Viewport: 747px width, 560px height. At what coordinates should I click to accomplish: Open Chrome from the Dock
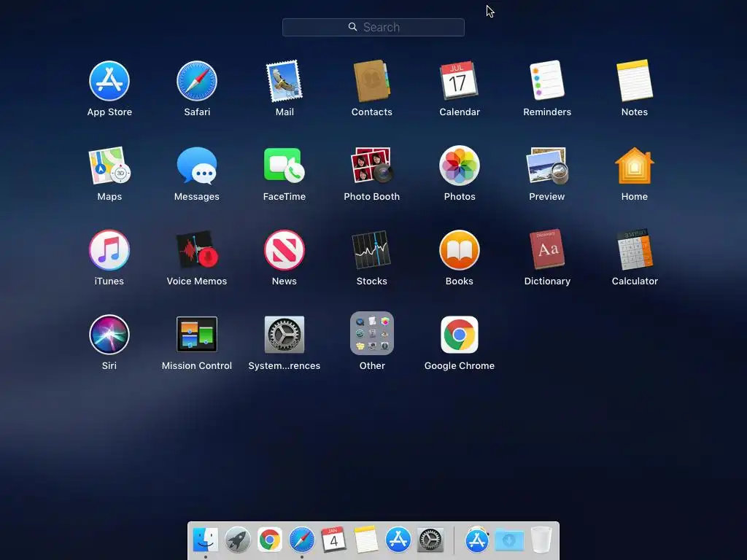270,540
